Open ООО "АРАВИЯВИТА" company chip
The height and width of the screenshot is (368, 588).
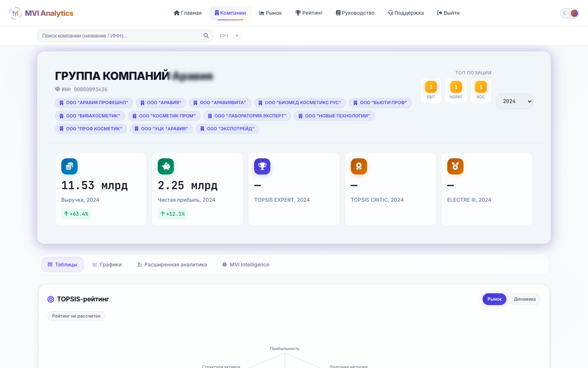220,103
